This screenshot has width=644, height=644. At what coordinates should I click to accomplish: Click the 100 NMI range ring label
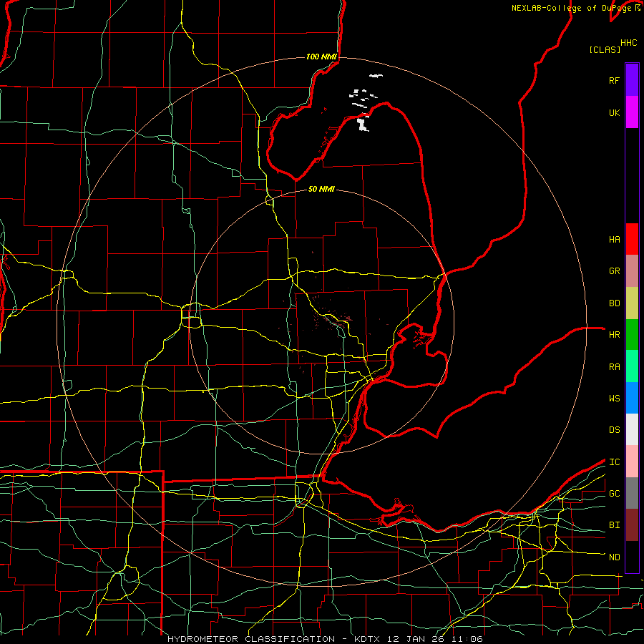(x=321, y=57)
